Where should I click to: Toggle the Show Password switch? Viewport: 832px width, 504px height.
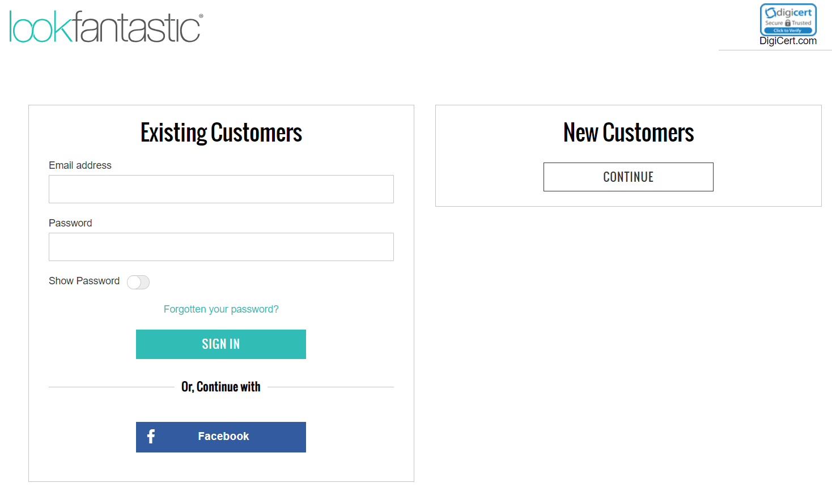coord(138,282)
